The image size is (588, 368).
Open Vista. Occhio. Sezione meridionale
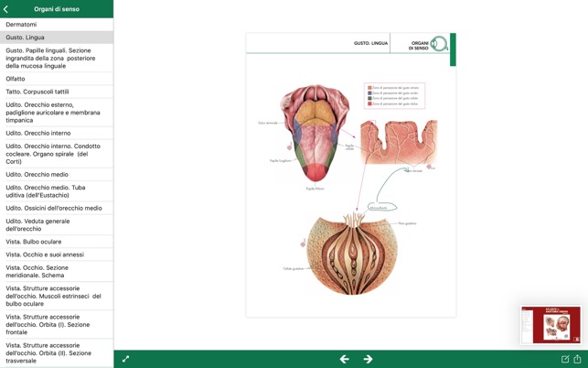[x=57, y=271]
